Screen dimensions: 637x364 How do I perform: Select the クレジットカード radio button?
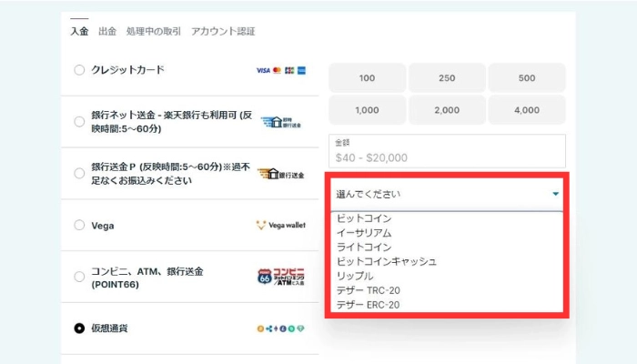(79, 70)
